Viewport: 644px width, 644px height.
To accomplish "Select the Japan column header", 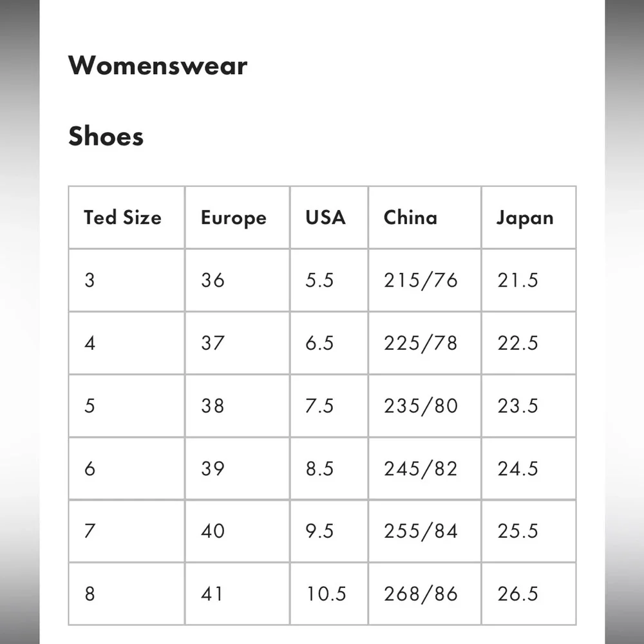I will tap(529, 217).
